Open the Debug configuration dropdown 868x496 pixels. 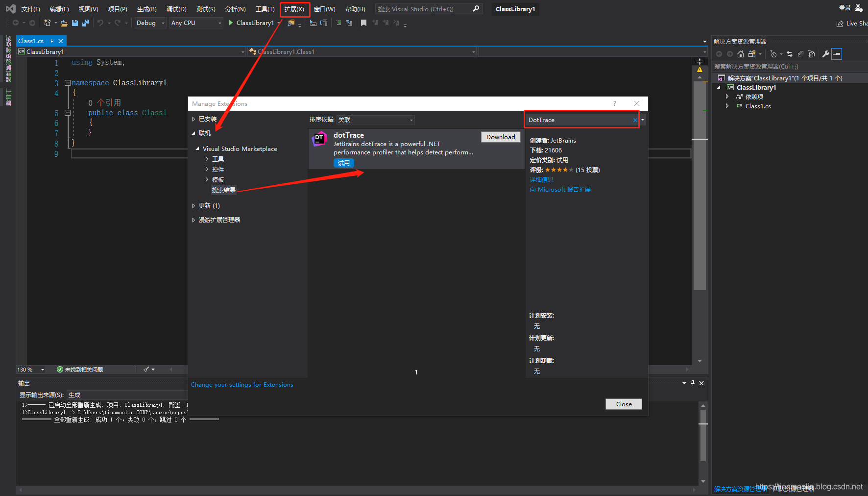click(x=150, y=23)
